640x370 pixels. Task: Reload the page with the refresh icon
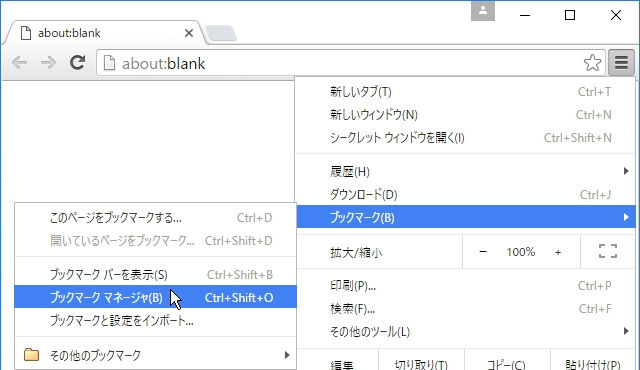(77, 62)
